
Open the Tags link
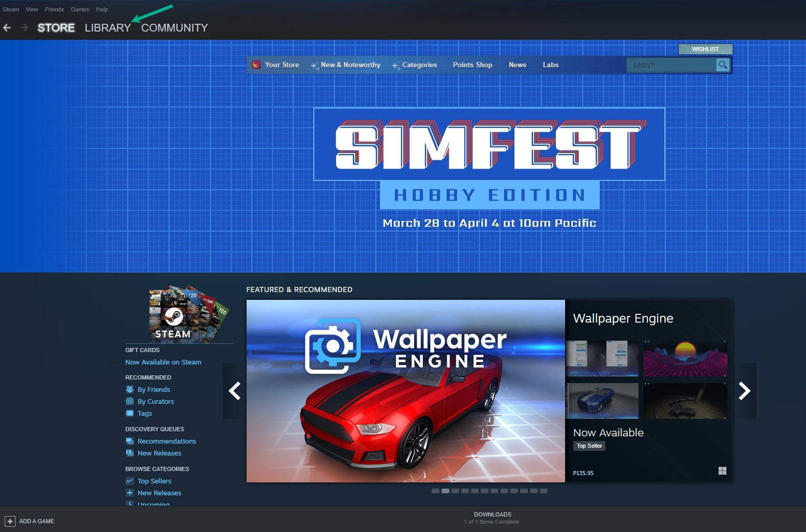145,413
